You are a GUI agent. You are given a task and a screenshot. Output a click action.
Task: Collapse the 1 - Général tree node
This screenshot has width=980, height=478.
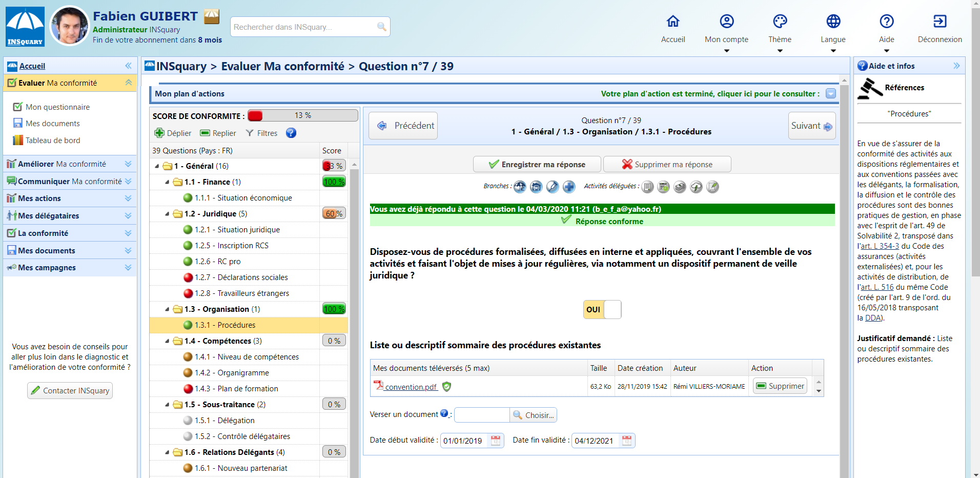(157, 166)
